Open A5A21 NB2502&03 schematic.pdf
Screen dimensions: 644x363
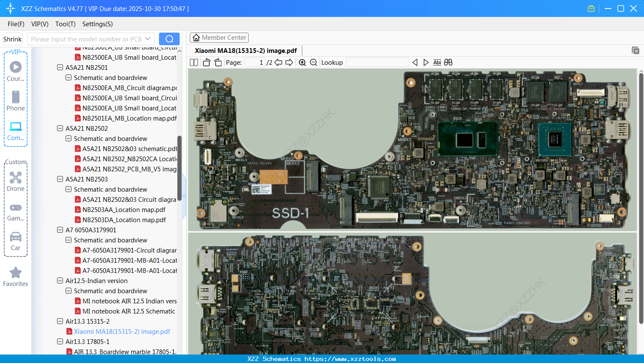point(129,149)
